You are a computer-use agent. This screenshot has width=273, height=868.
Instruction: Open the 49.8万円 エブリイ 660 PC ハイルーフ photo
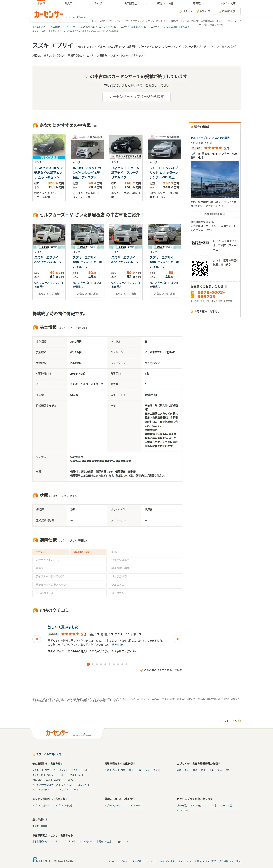49,236
